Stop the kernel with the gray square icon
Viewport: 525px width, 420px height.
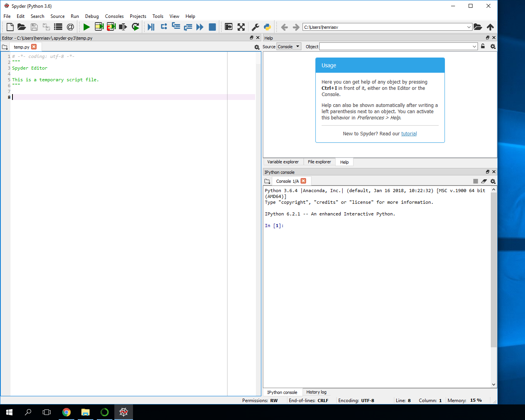pyautogui.click(x=475, y=181)
